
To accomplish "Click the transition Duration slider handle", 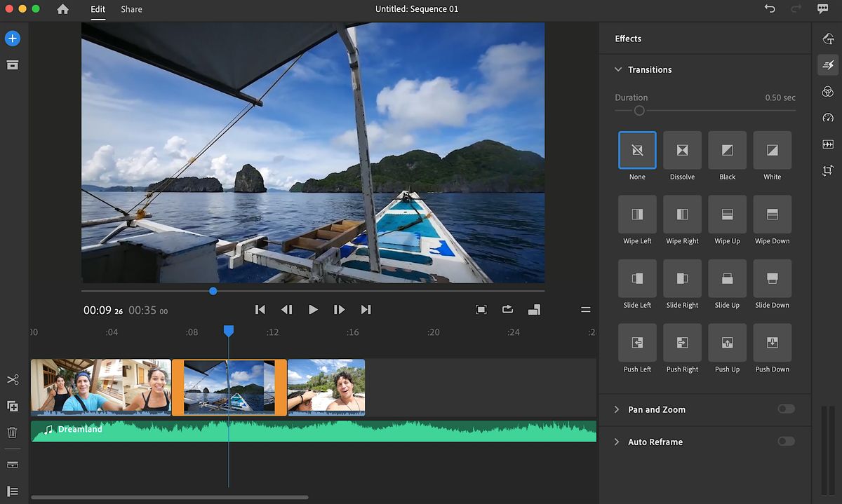I will (639, 111).
